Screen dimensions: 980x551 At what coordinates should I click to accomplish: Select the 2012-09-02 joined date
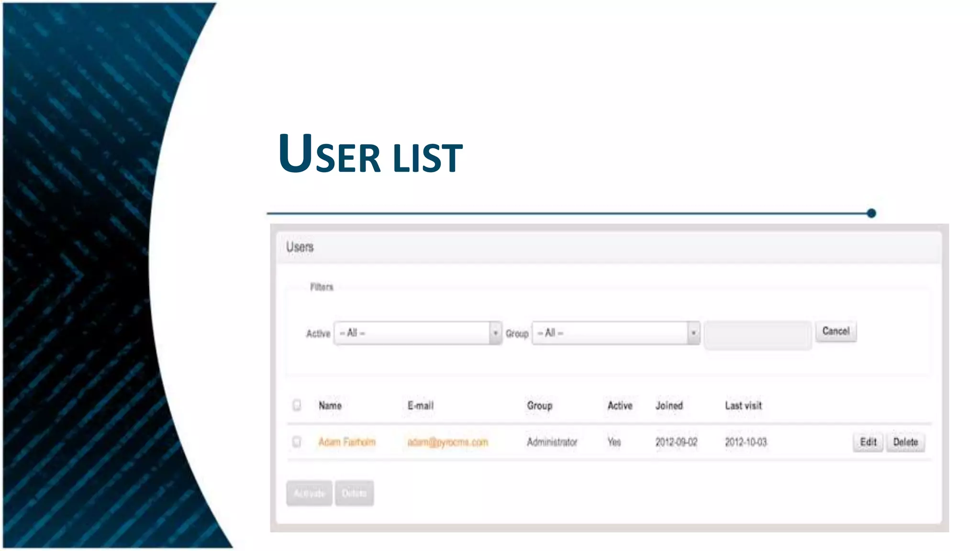pyautogui.click(x=676, y=442)
